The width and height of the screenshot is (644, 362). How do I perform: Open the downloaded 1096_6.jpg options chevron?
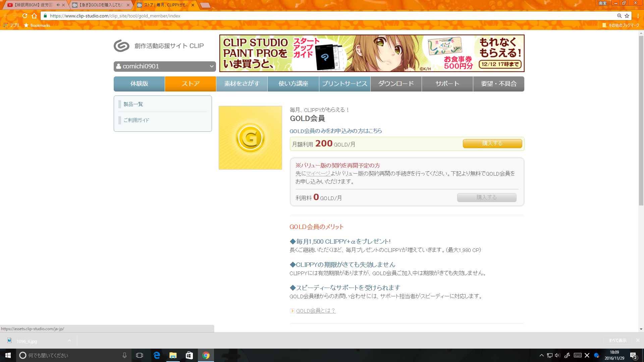click(69, 341)
